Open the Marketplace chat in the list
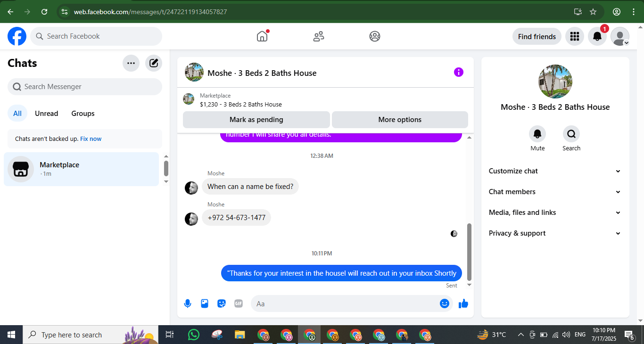This screenshot has height=344, width=644. point(82,169)
